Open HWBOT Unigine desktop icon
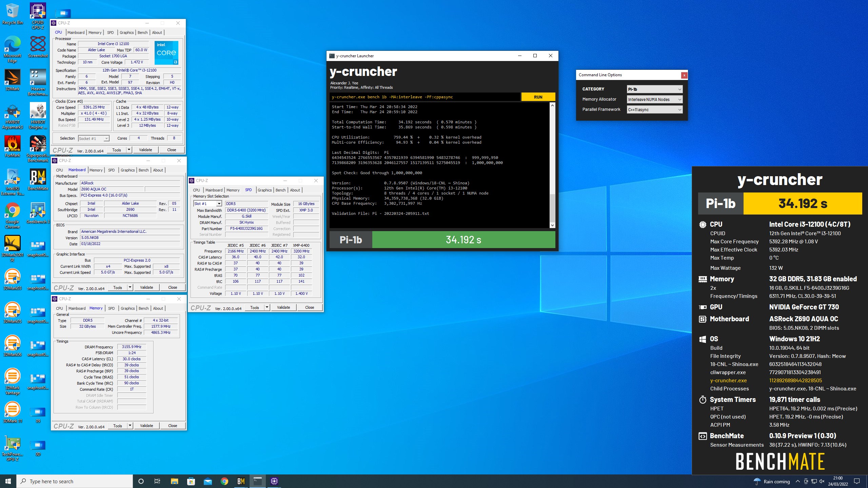This screenshot has height=488, width=868. (x=38, y=116)
